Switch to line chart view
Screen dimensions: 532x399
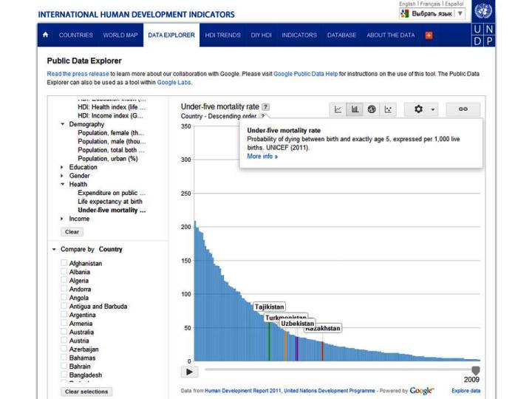[338, 109]
